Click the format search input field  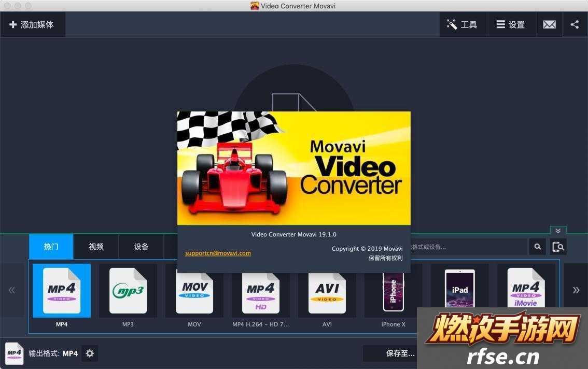tap(469, 247)
